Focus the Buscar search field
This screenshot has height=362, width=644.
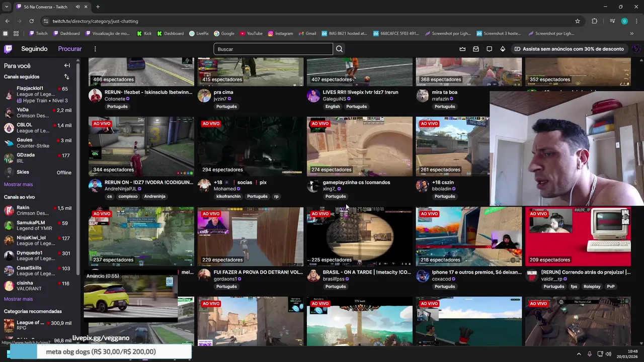click(273, 49)
